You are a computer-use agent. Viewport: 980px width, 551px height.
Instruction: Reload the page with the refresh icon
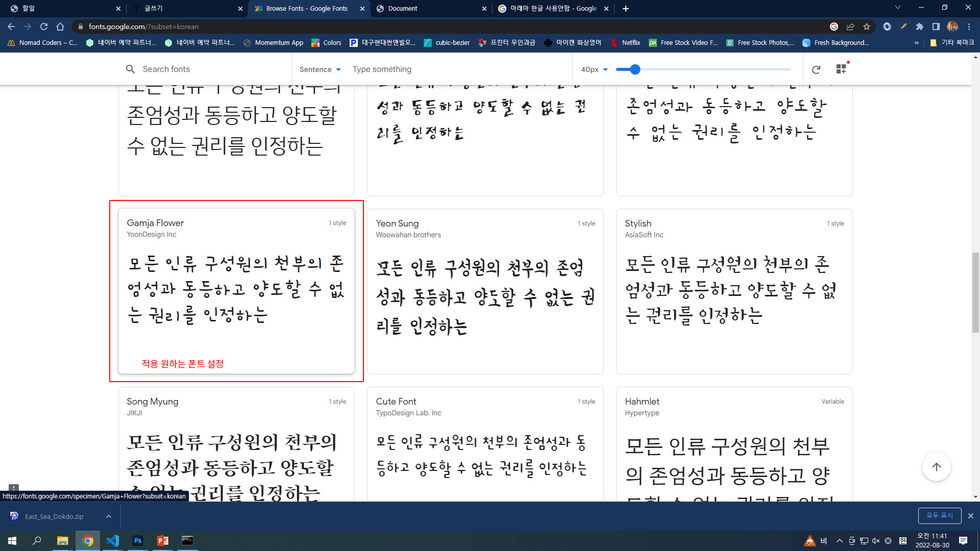[44, 27]
